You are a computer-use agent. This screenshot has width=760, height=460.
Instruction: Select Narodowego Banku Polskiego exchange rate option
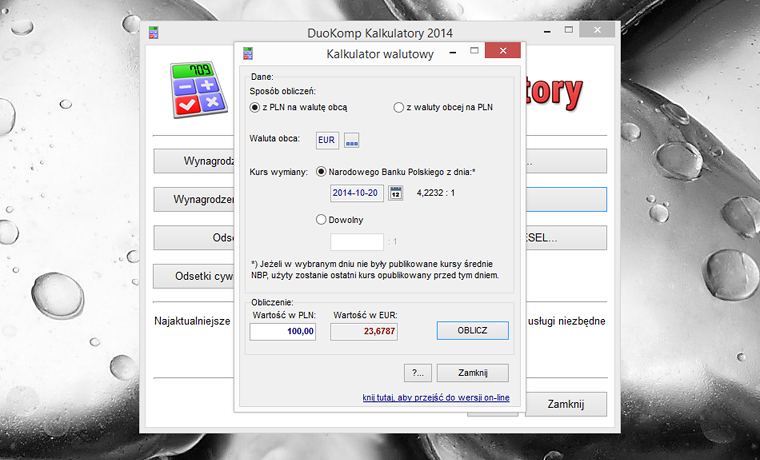point(396,172)
